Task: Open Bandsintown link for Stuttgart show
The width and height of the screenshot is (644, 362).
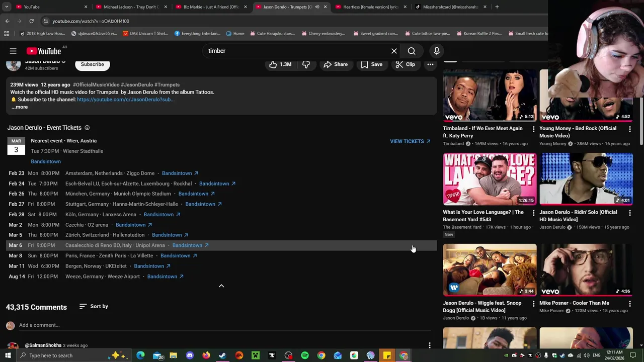Action: (203, 204)
